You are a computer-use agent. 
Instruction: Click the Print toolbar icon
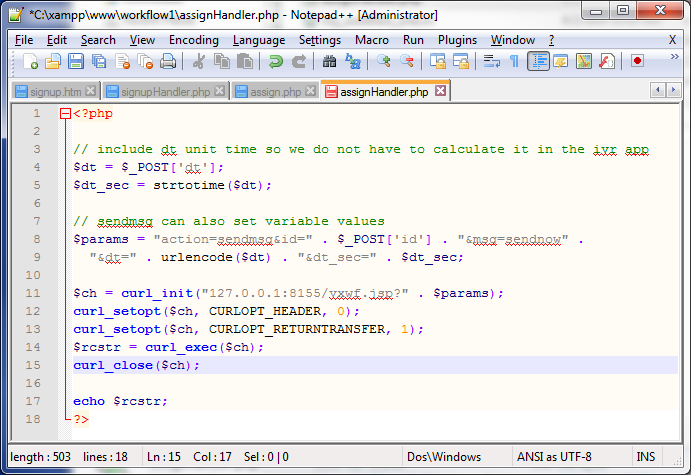click(x=168, y=61)
